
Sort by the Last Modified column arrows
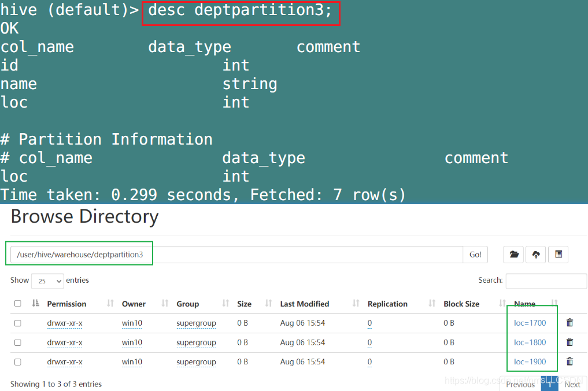click(356, 303)
